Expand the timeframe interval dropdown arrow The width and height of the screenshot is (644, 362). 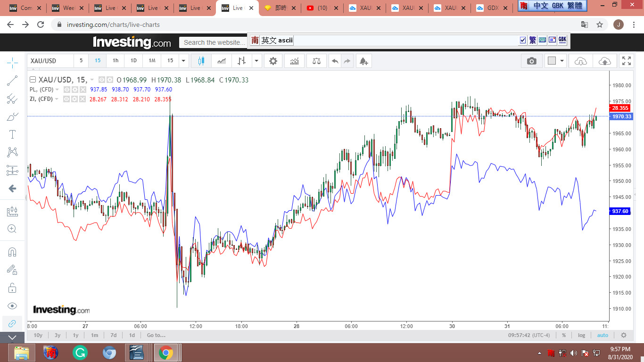tap(184, 61)
